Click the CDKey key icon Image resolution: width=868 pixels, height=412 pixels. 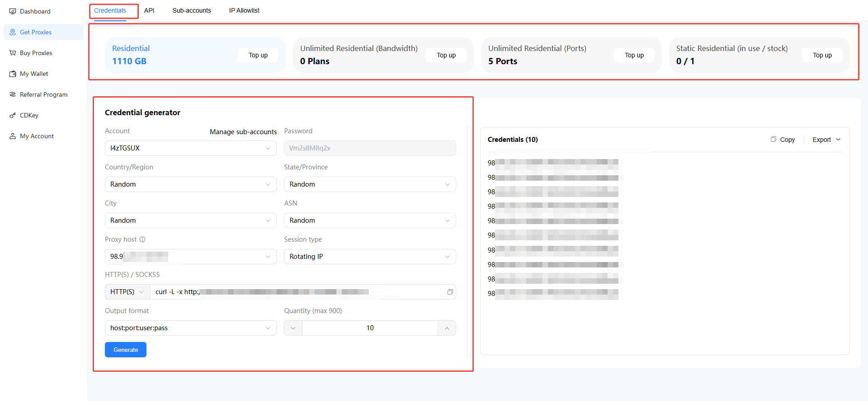coord(13,115)
